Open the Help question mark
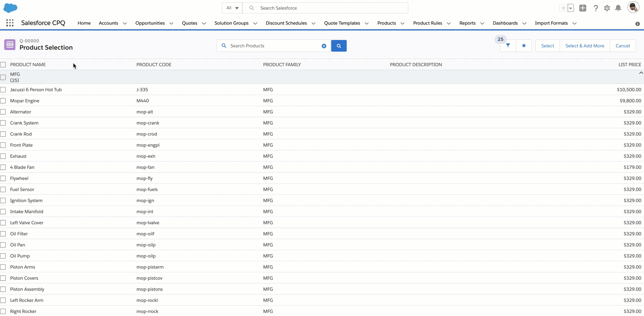The image size is (644, 316). coord(595,8)
